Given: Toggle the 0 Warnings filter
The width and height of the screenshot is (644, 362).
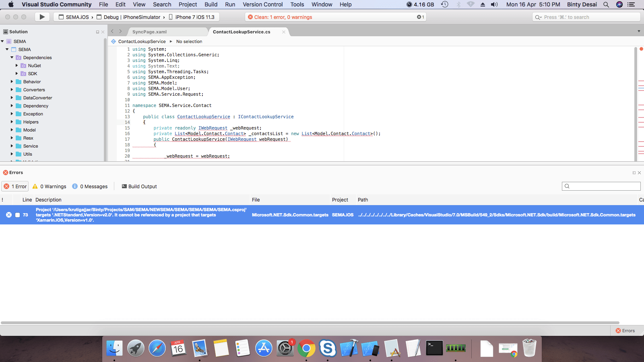Looking at the screenshot, I should coord(49,186).
